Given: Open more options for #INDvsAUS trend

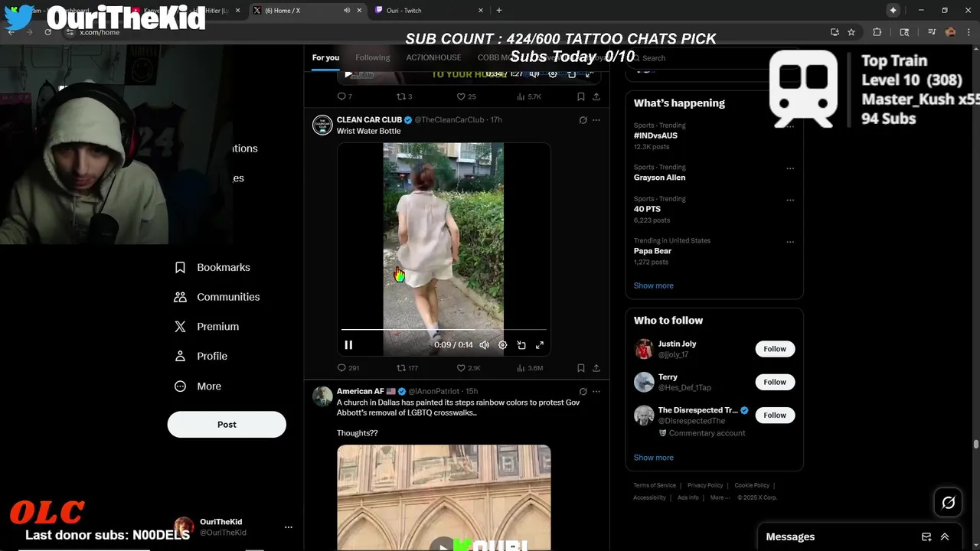Looking at the screenshot, I should (x=790, y=126).
